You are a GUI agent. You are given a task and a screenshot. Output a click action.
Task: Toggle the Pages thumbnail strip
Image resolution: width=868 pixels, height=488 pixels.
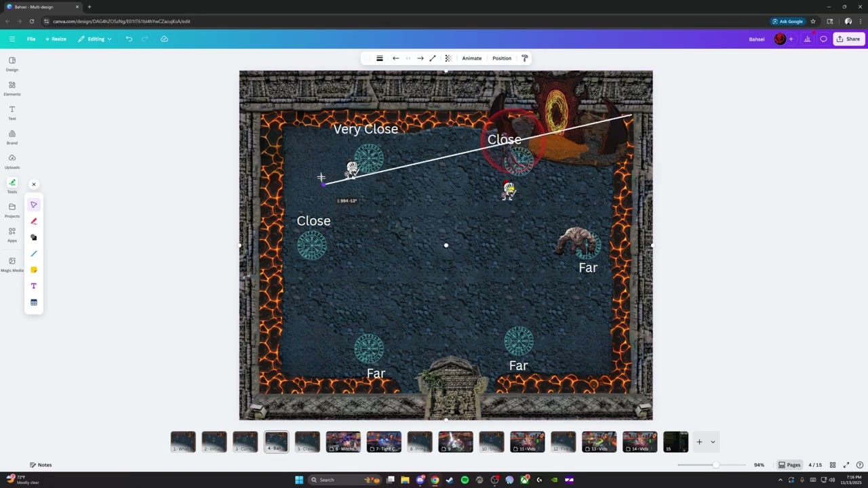pyautogui.click(x=789, y=465)
